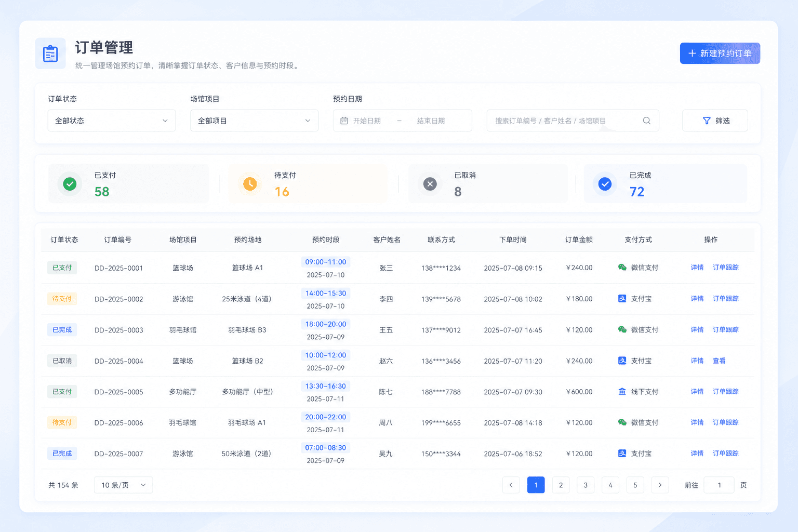Open the 10 条/页 page size dropdown
This screenshot has height=532, width=798.
[124, 485]
